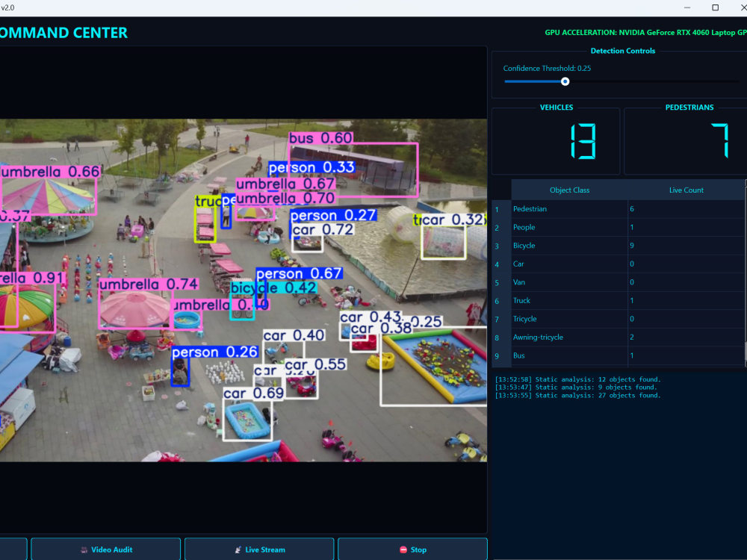The height and width of the screenshot is (560, 747).
Task: Click the Car live count cell
Action: pos(686,264)
